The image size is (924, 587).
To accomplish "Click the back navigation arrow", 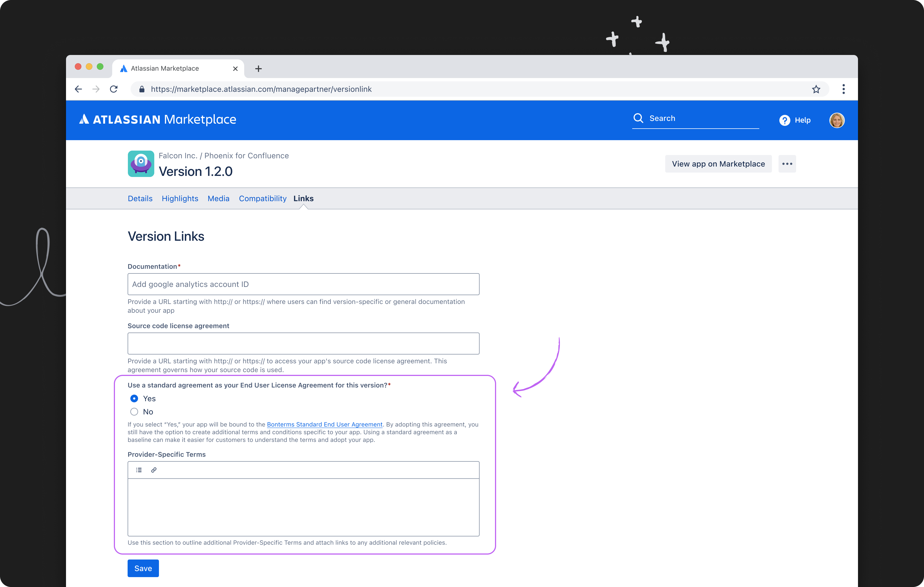I will pos(78,89).
